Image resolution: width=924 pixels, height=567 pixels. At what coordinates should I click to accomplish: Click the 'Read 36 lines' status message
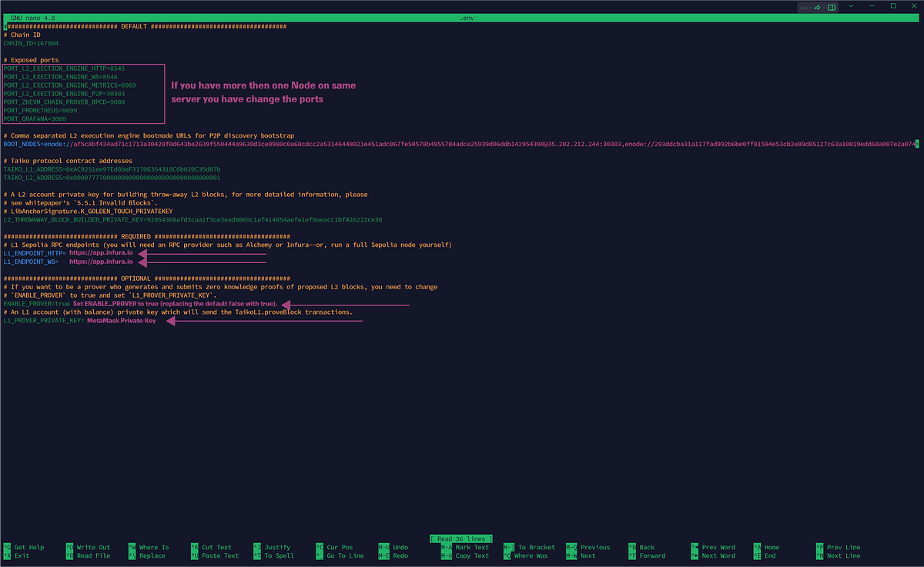pos(460,539)
